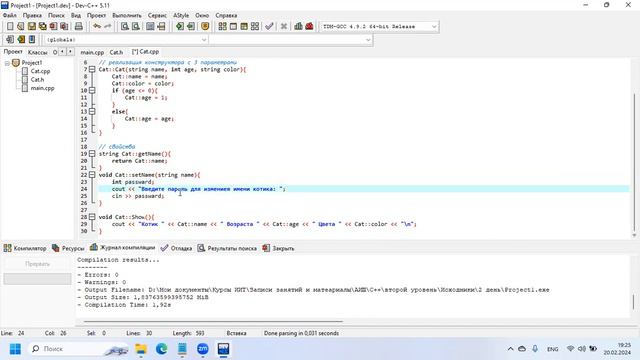Open the AStyle menu
The width and height of the screenshot is (640, 360).
coord(181,16)
